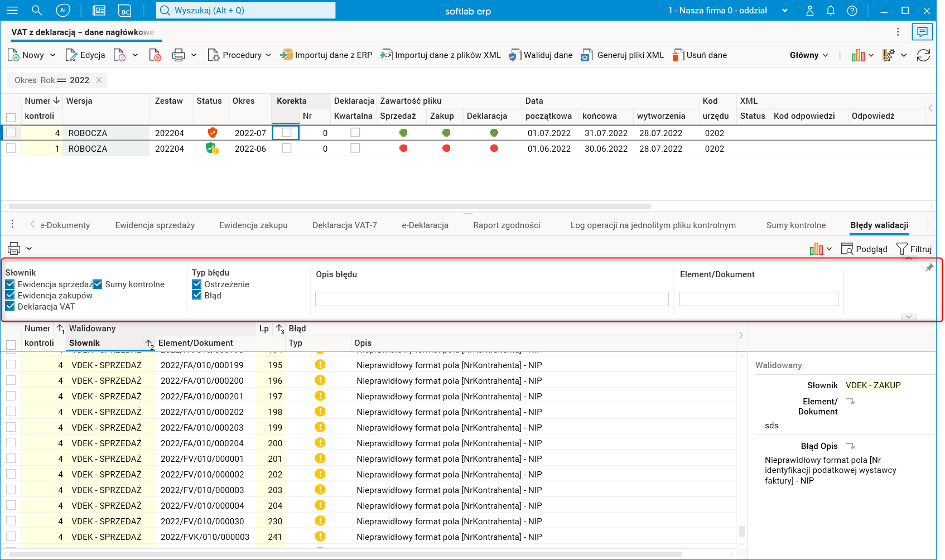Switch to the Deklaracja VAT-7 tab
Image resolution: width=945 pixels, height=560 pixels.
tap(344, 225)
